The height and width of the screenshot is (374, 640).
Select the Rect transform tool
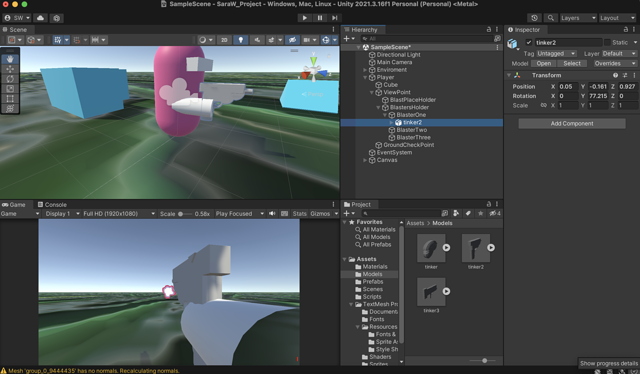(10, 98)
